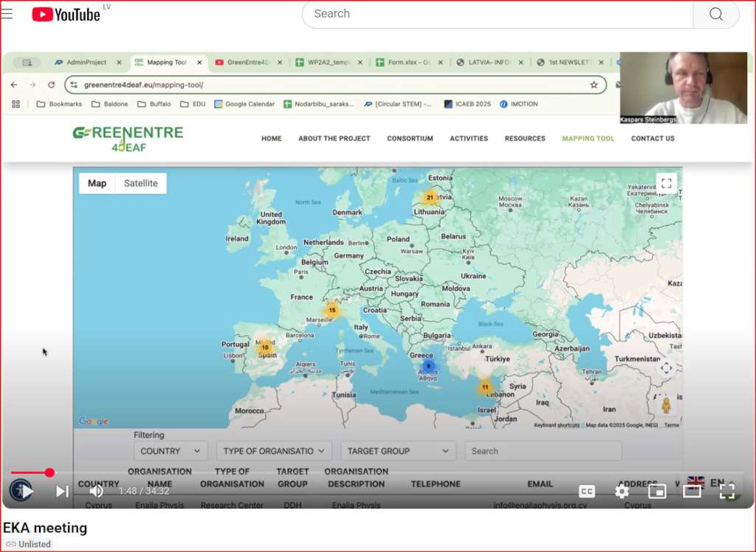Open the CONSORTIUM menu item
This screenshot has width=756, height=552.
pyautogui.click(x=410, y=138)
